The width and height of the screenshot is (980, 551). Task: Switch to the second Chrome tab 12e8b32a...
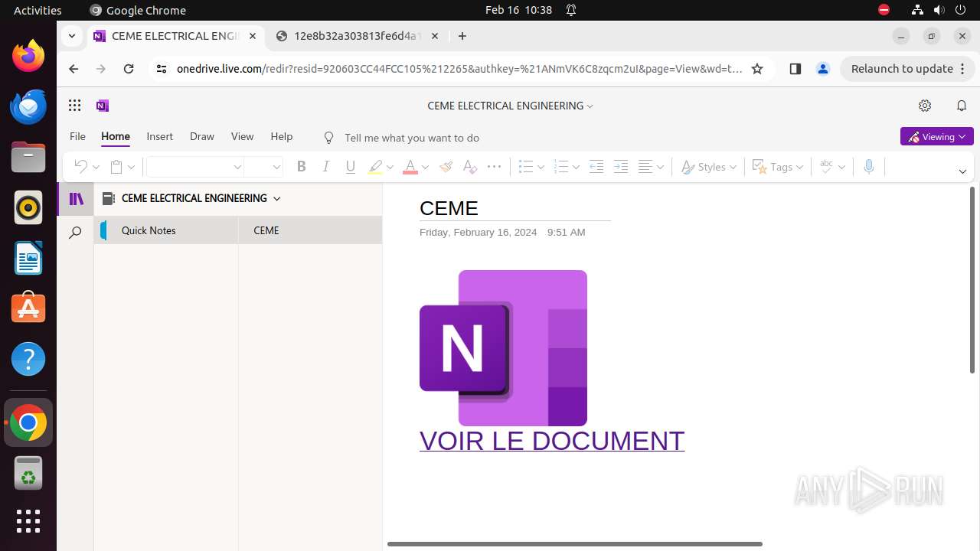tap(357, 36)
